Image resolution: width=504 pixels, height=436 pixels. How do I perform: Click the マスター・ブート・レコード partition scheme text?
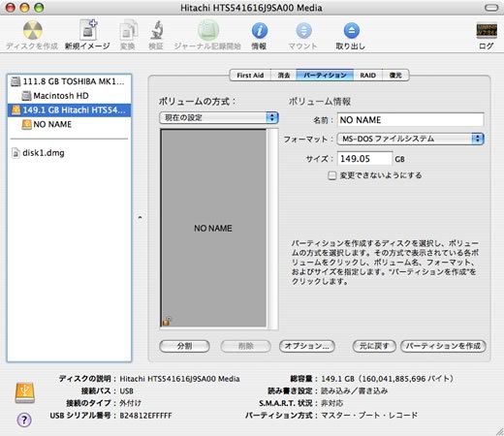coord(369,416)
